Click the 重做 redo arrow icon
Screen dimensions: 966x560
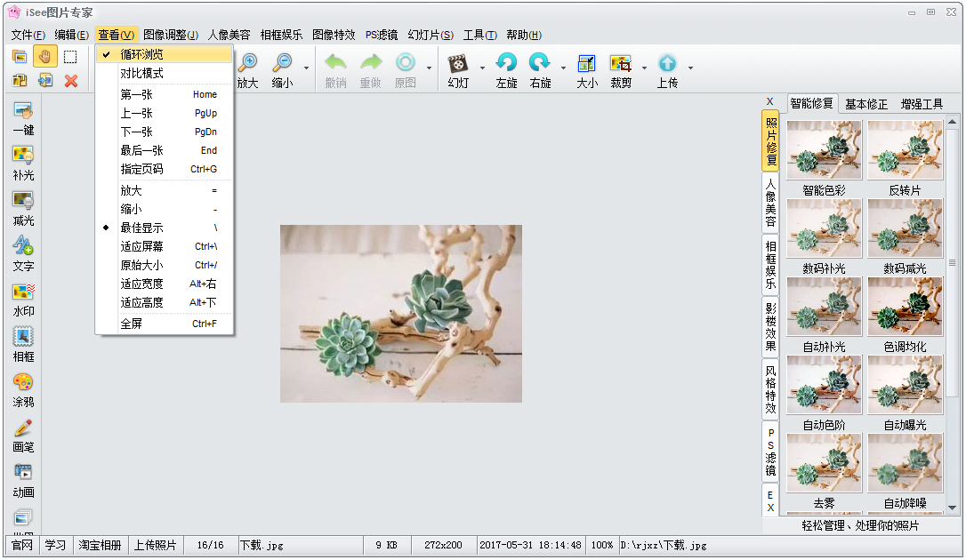[371, 62]
